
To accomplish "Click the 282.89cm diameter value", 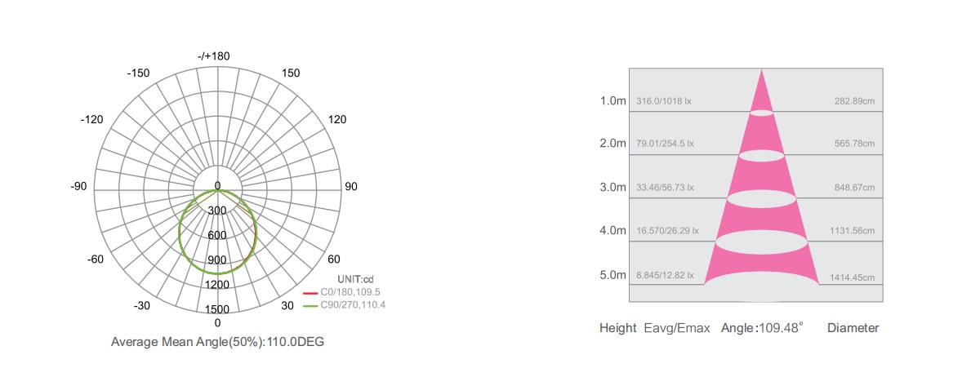I will [x=854, y=101].
